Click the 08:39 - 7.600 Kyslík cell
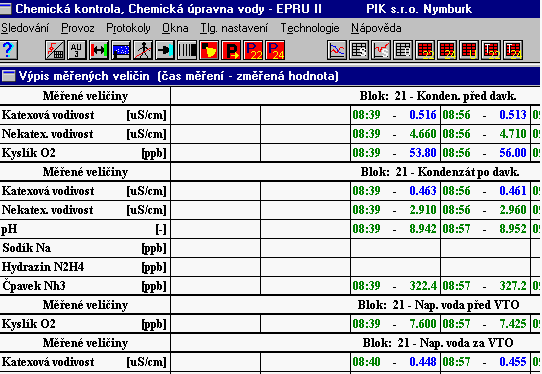The height and width of the screenshot is (374, 542). 395,324
